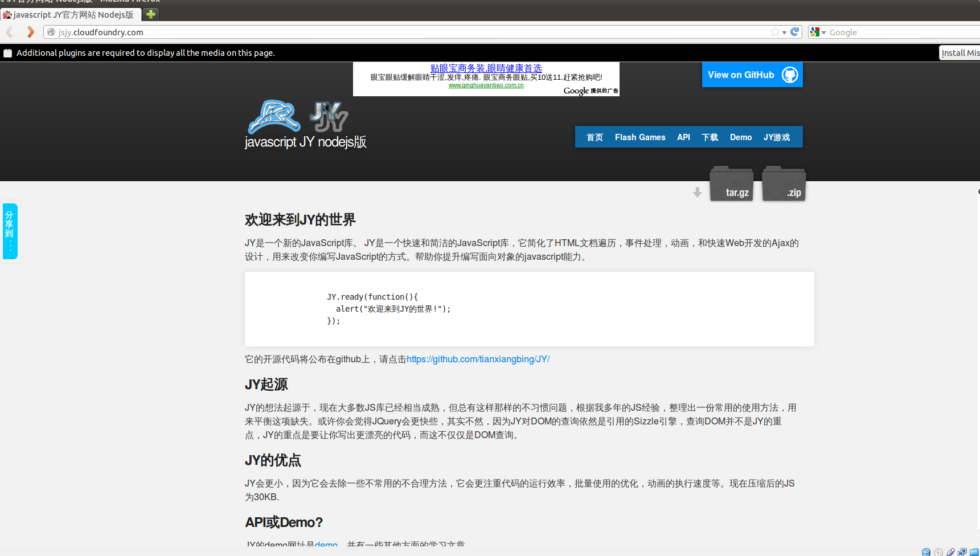
Task: Click the brush icon in the system tray
Action: tap(950, 551)
